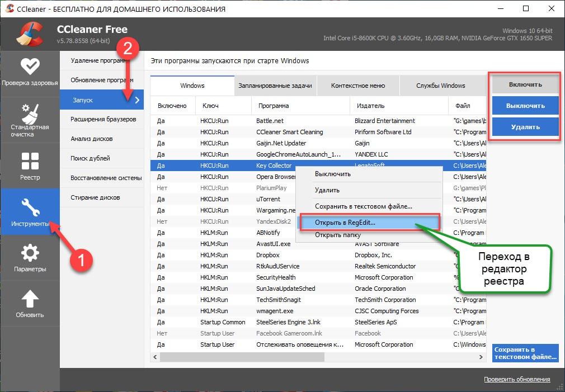Viewport: 565px width, 392px height.
Task: Select the wmagent.exe row
Action: [318, 311]
